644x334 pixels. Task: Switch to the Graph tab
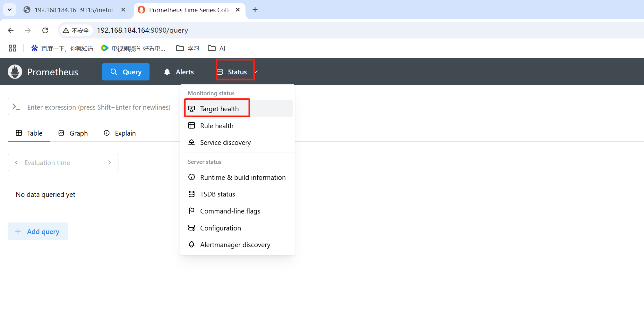(73, 133)
